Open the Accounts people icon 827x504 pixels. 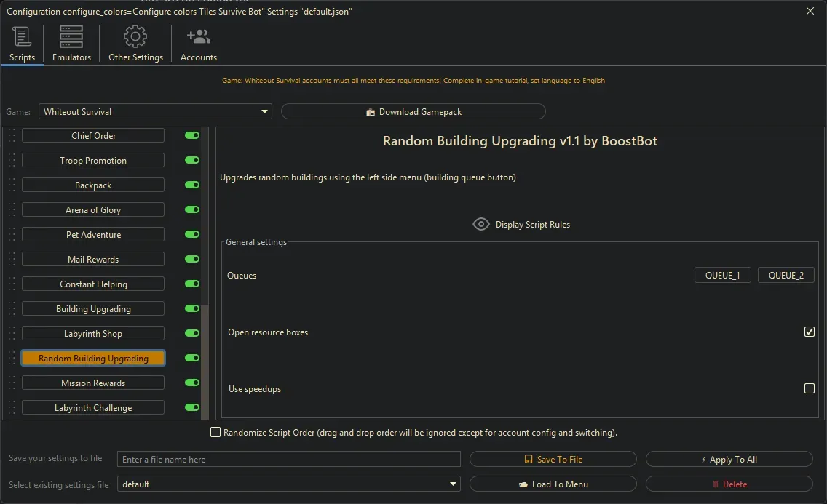coord(198,36)
